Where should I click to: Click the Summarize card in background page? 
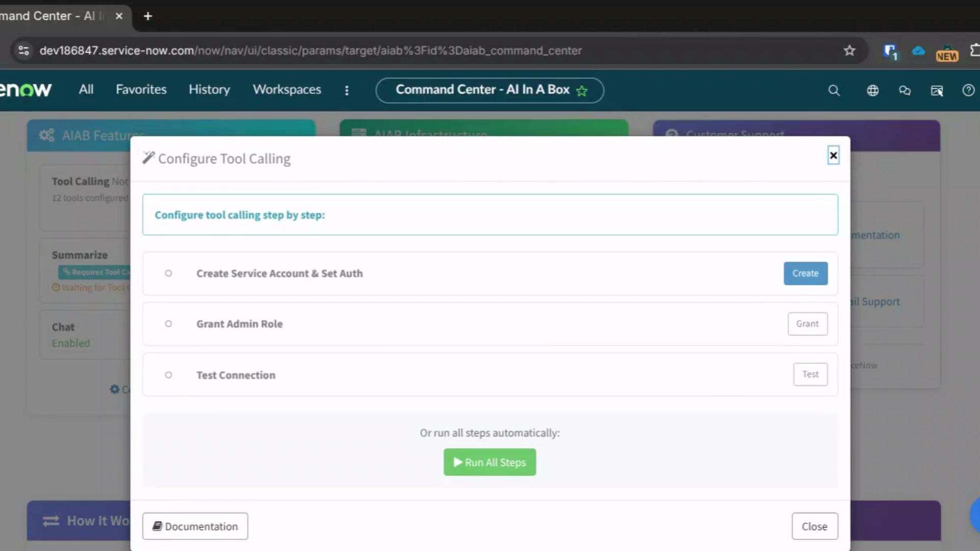tap(86, 270)
